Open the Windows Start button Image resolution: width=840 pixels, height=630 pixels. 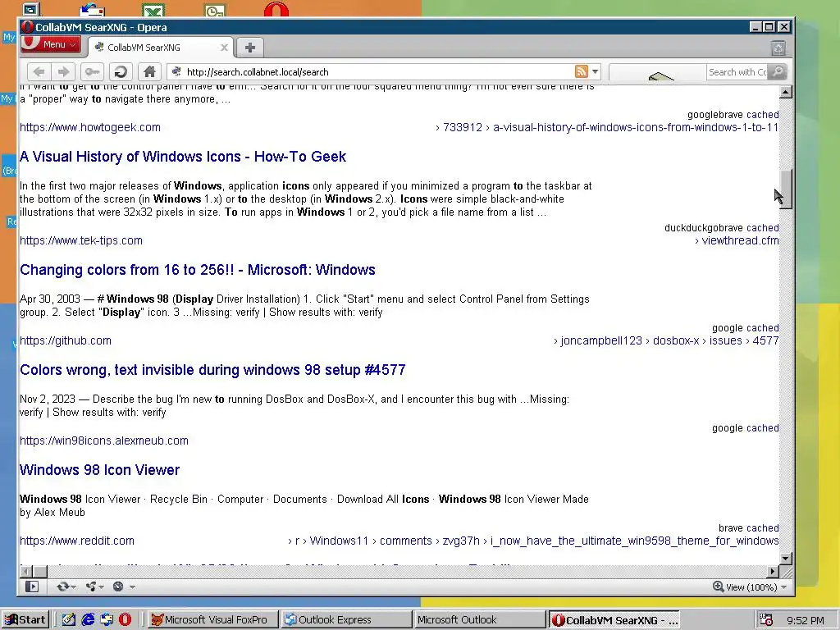click(25, 620)
